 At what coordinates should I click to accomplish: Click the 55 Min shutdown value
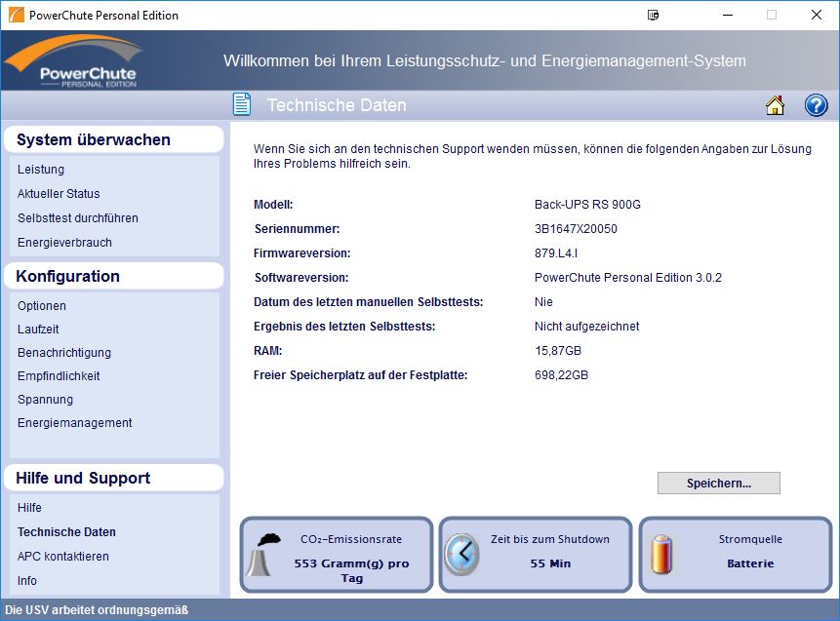click(x=550, y=563)
